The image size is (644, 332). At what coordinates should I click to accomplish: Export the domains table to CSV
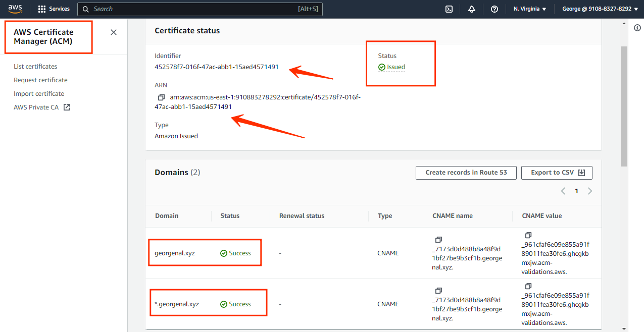tap(557, 173)
